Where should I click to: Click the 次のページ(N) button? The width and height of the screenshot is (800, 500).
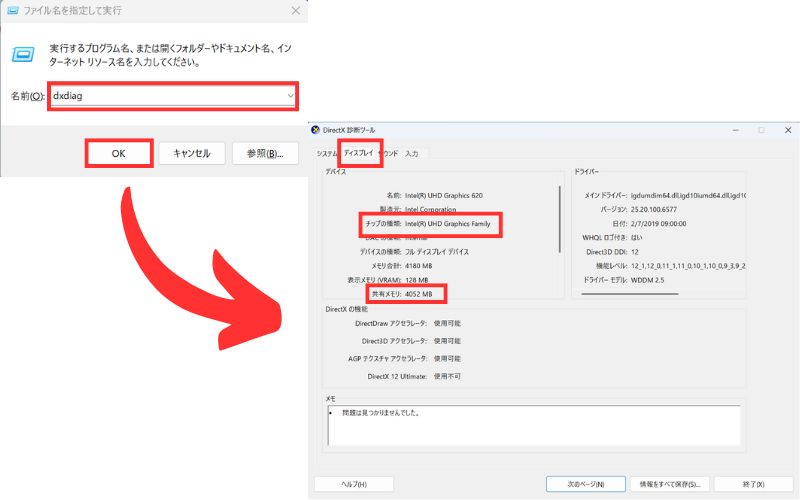tap(586, 484)
